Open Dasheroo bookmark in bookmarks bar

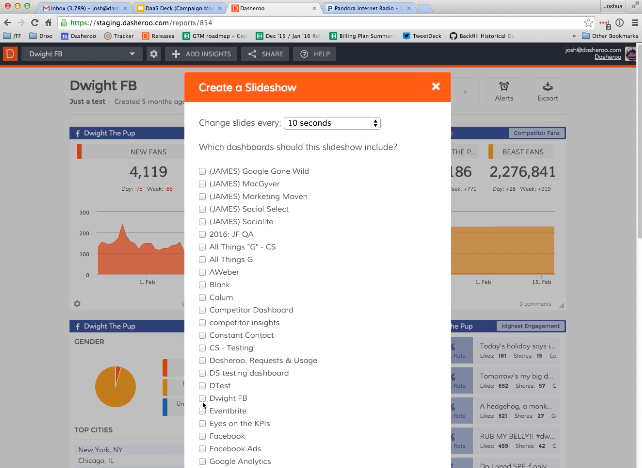click(78, 36)
